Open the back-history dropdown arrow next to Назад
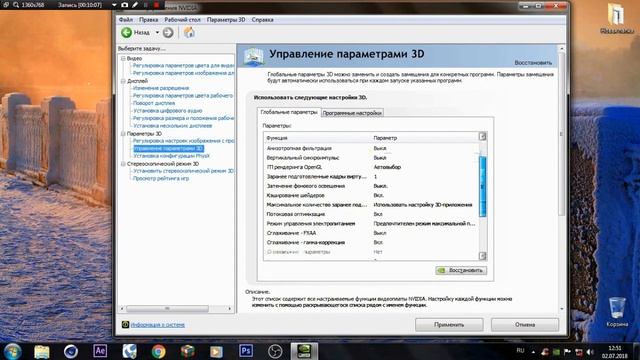 click(x=157, y=32)
